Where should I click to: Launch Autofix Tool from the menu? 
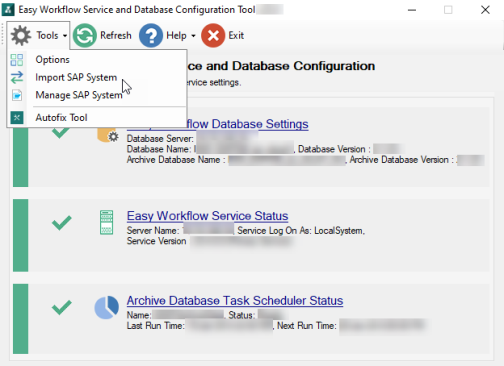coord(97,118)
